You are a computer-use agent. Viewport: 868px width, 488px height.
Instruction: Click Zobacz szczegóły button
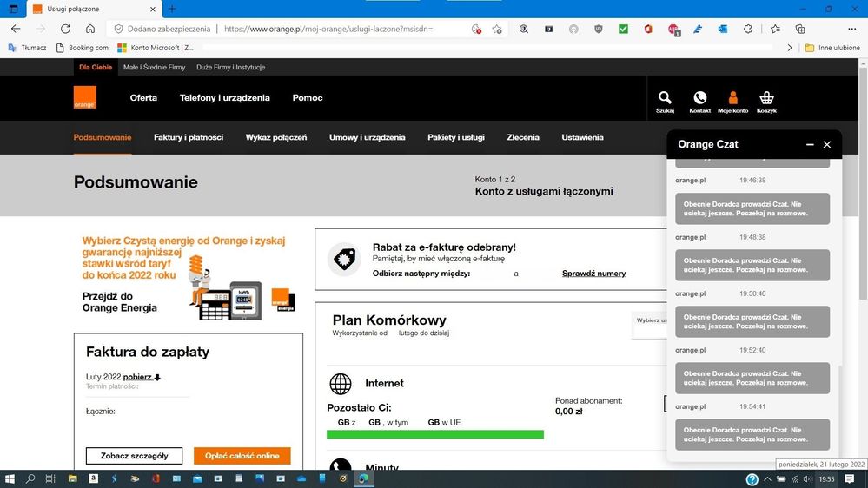(x=134, y=456)
